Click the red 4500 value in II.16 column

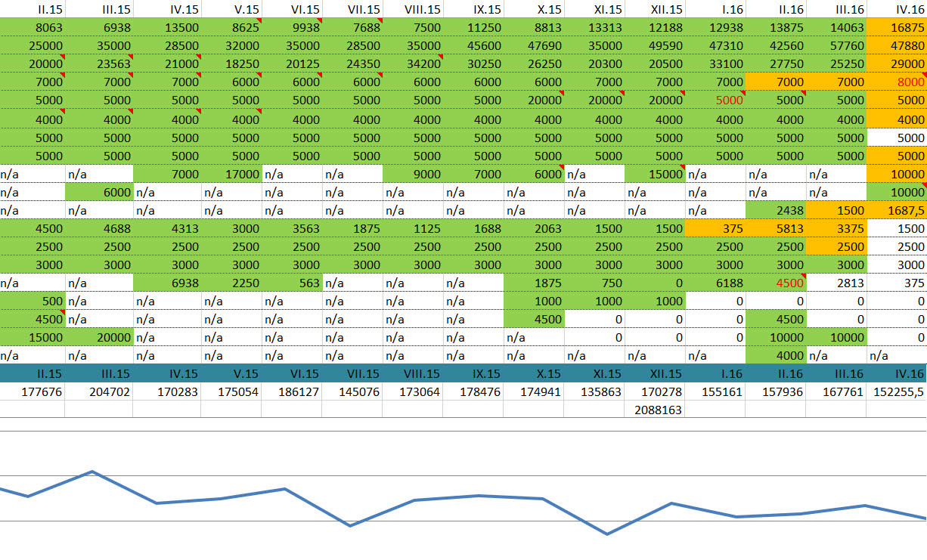pyautogui.click(x=776, y=283)
